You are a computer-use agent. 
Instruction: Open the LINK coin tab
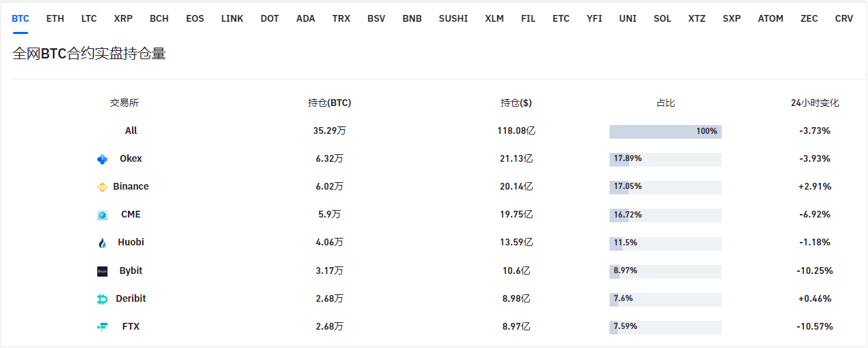(x=232, y=18)
